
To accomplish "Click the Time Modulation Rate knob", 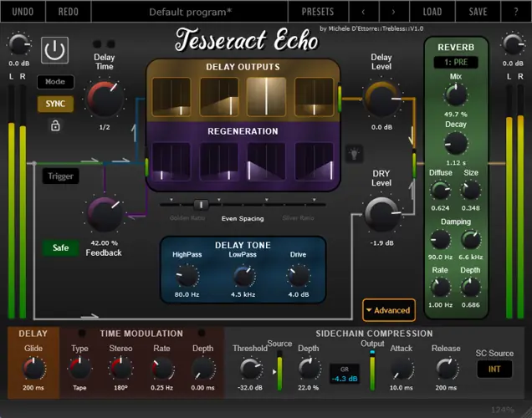I will pos(161,369).
